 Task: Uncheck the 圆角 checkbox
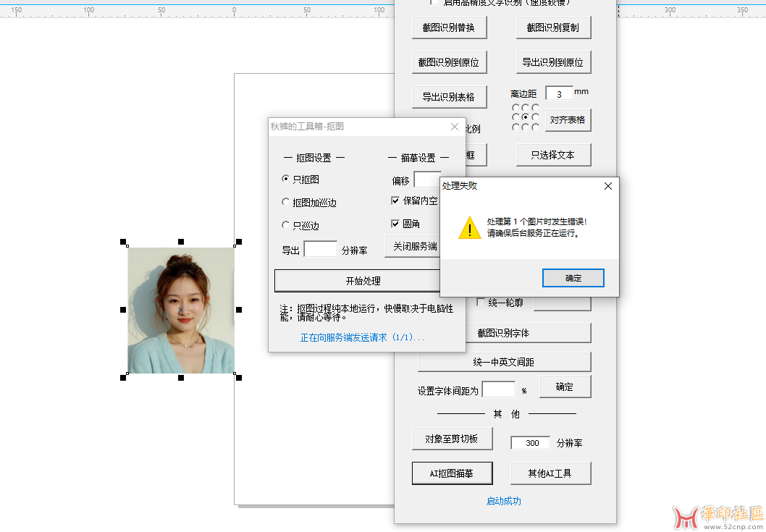pyautogui.click(x=395, y=224)
